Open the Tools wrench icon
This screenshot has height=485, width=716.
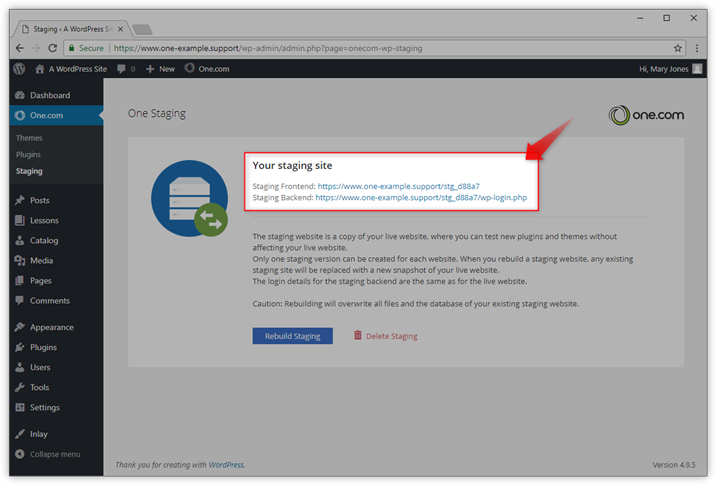click(x=20, y=387)
